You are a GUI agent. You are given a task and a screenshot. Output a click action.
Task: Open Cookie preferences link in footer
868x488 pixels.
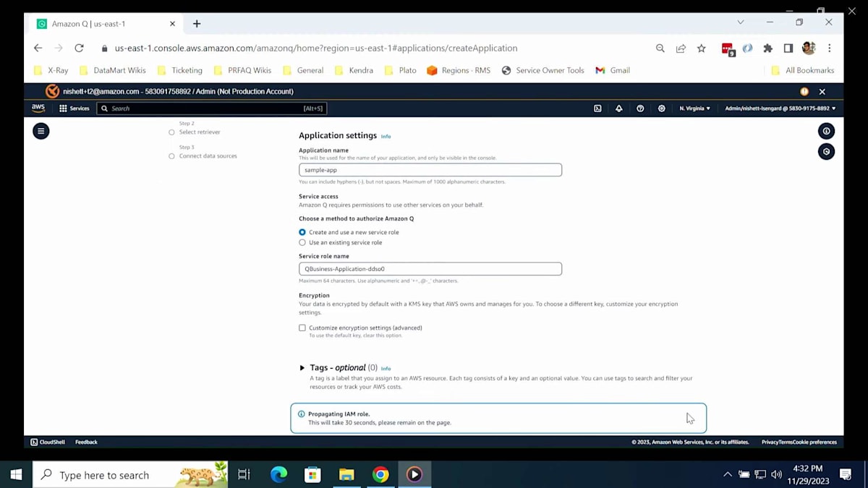pyautogui.click(x=814, y=442)
